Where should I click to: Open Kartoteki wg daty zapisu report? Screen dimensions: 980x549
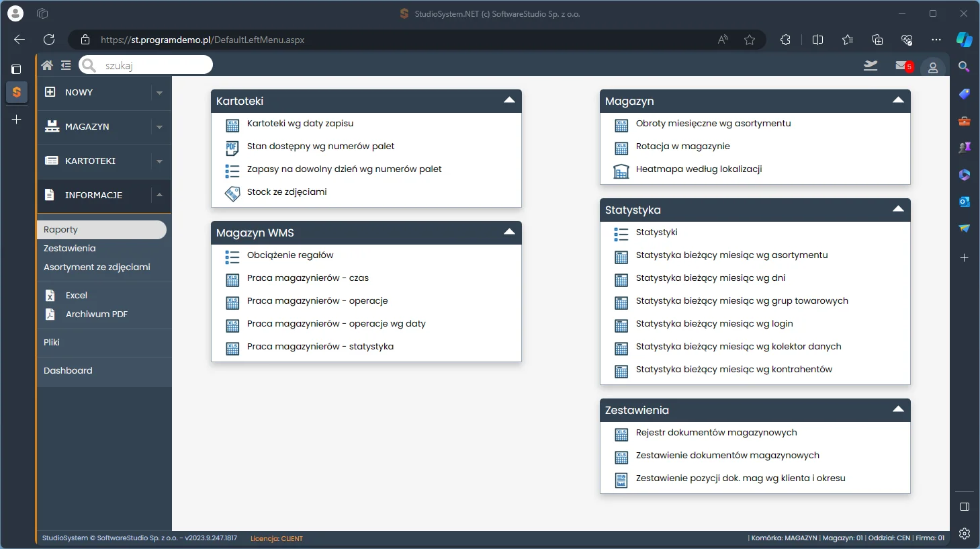(300, 124)
